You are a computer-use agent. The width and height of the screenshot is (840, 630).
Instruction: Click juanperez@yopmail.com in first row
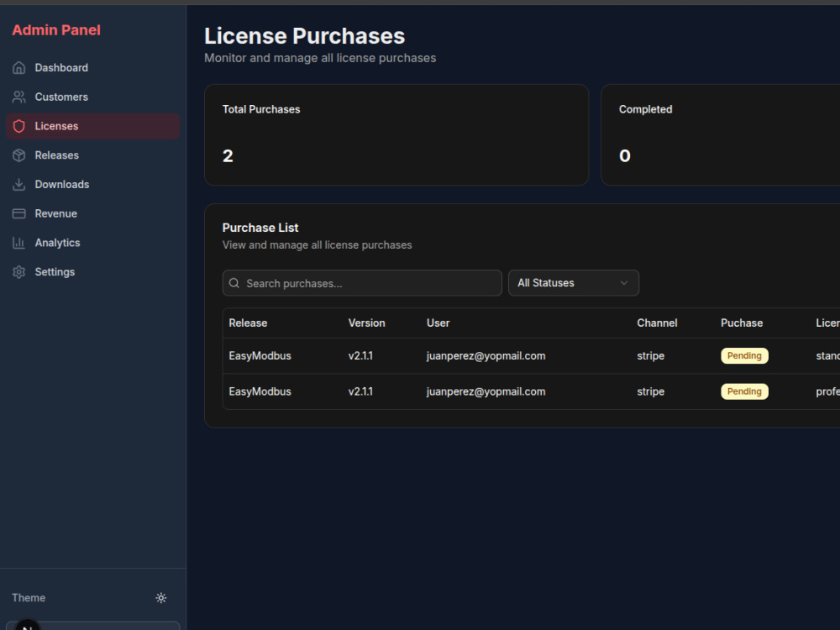[486, 355]
